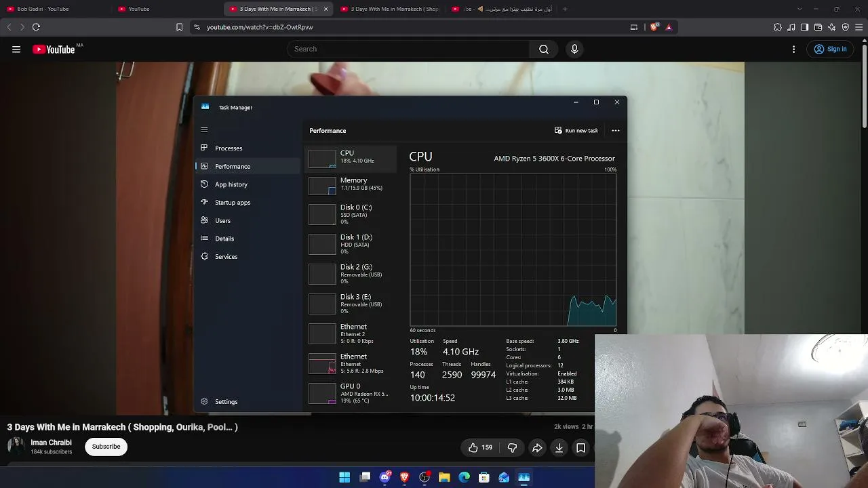Open App history in Task Manager

point(231,184)
